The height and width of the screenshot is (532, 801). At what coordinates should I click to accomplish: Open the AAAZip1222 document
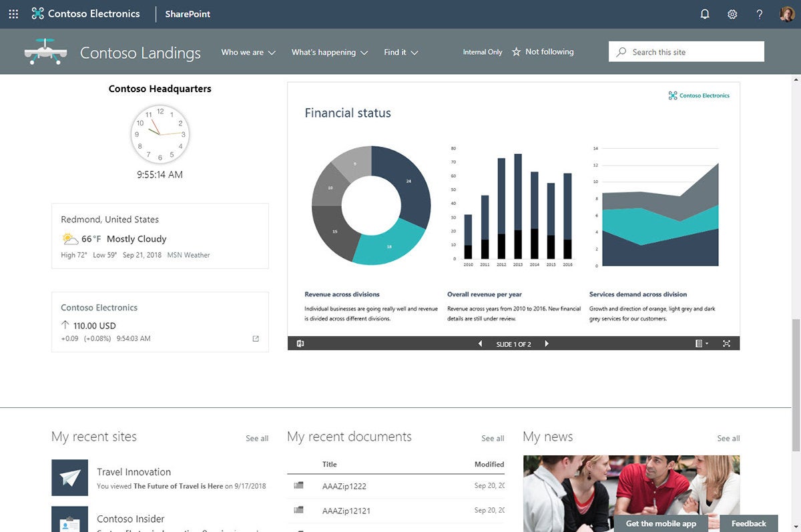(344, 486)
